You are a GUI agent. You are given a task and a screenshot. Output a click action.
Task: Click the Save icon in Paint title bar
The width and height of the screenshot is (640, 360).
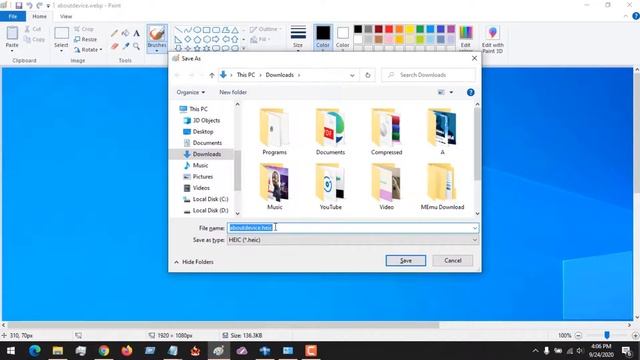[19, 6]
